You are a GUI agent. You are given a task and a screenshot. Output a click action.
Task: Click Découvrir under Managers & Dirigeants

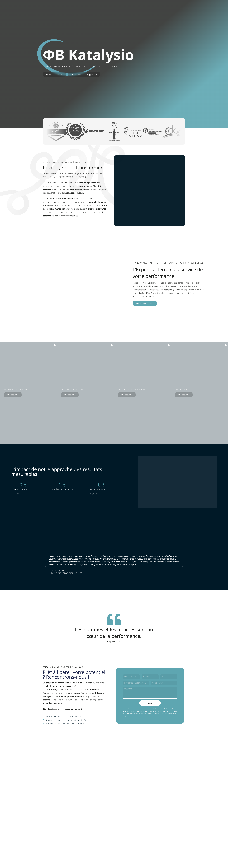13,395
